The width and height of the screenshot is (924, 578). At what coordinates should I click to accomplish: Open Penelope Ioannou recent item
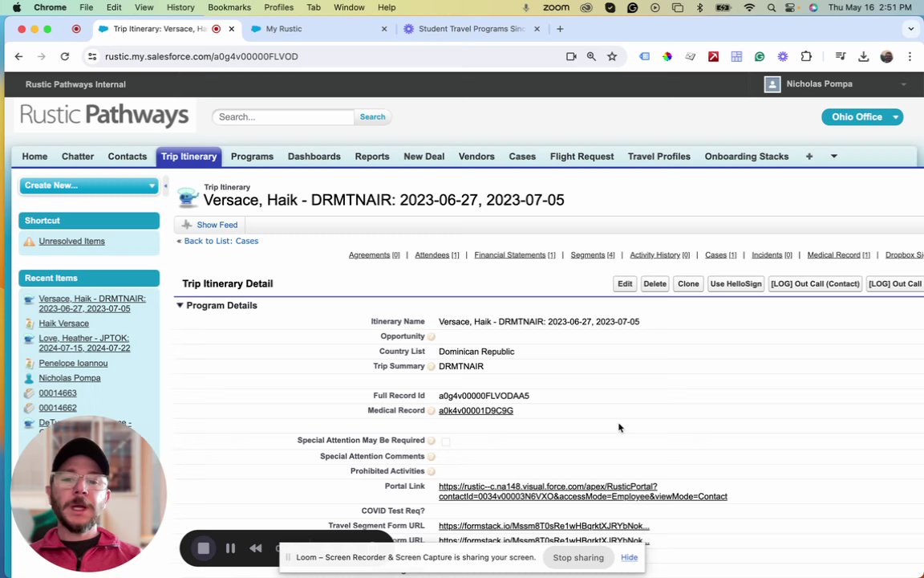[73, 364]
